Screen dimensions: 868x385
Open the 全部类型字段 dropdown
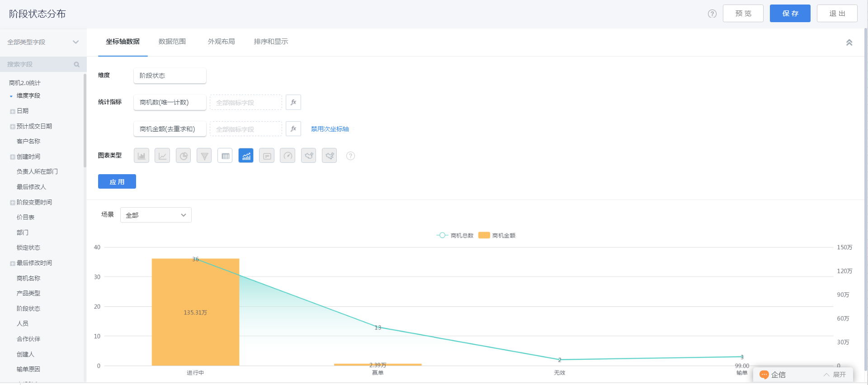(x=43, y=42)
